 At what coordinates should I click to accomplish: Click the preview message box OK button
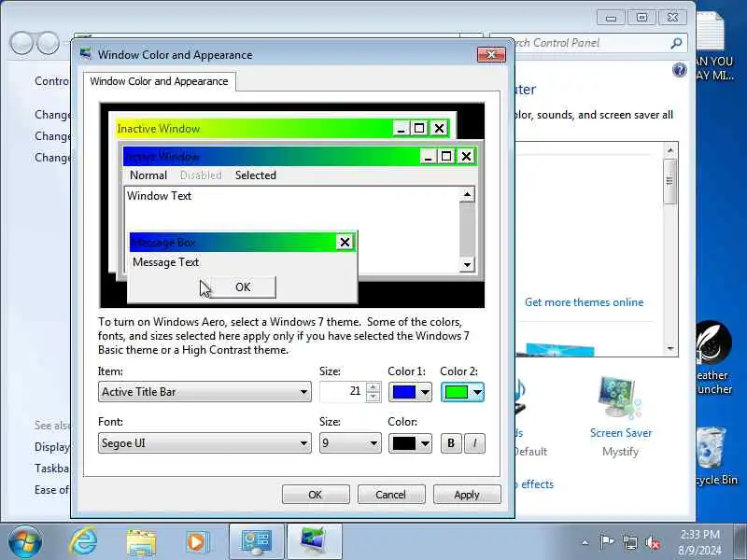243,287
